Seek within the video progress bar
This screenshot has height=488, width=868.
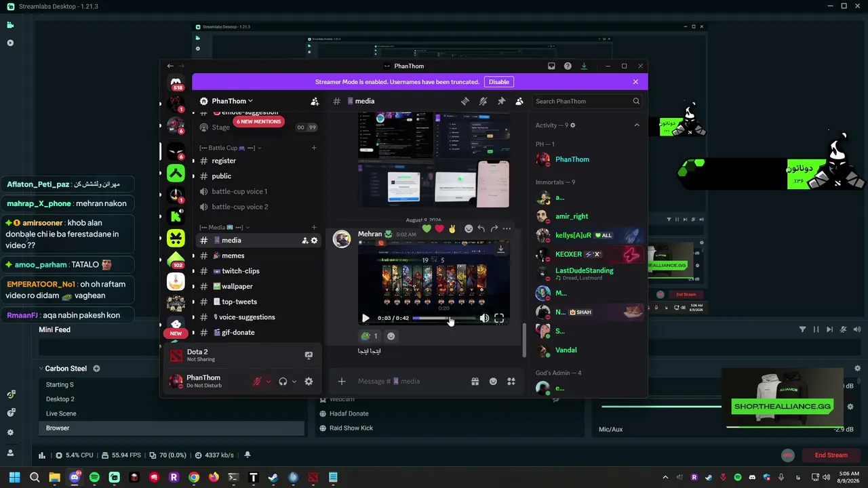[x=443, y=318]
